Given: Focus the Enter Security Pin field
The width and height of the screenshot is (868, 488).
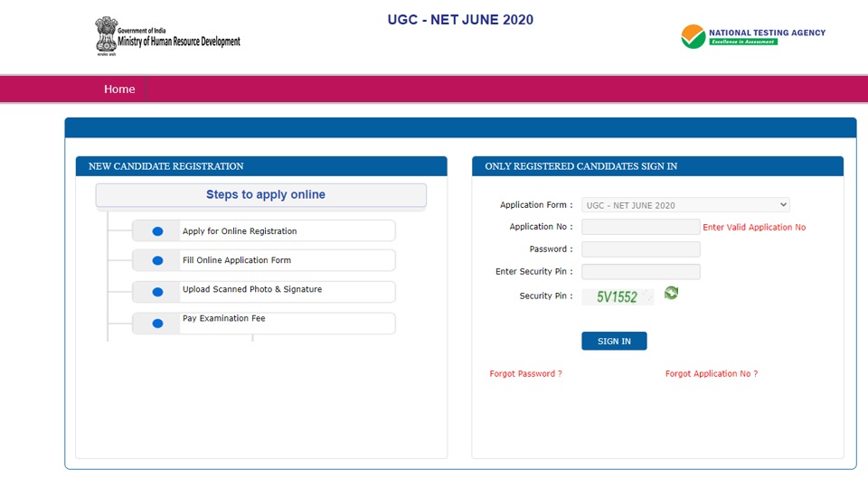Looking at the screenshot, I should pyautogui.click(x=640, y=272).
